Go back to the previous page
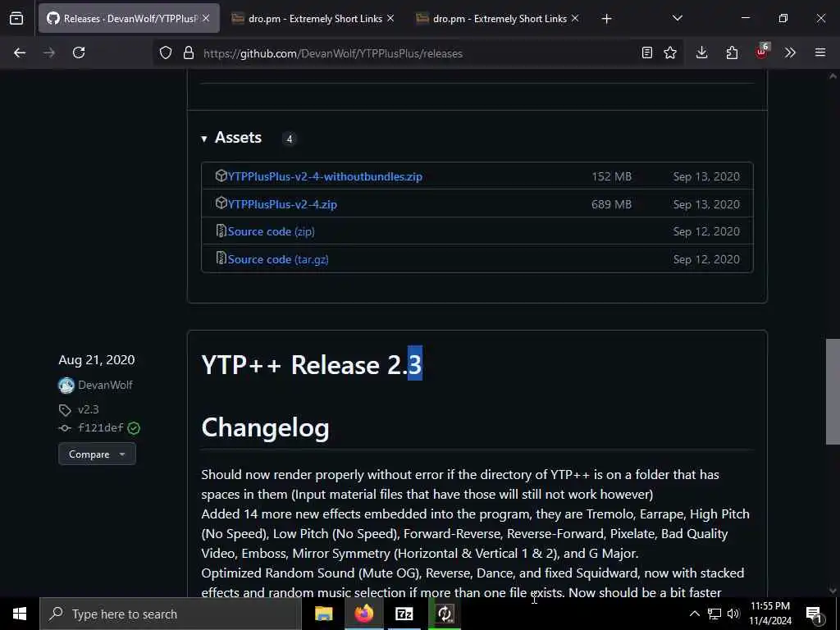This screenshot has width=840, height=630. click(x=20, y=52)
